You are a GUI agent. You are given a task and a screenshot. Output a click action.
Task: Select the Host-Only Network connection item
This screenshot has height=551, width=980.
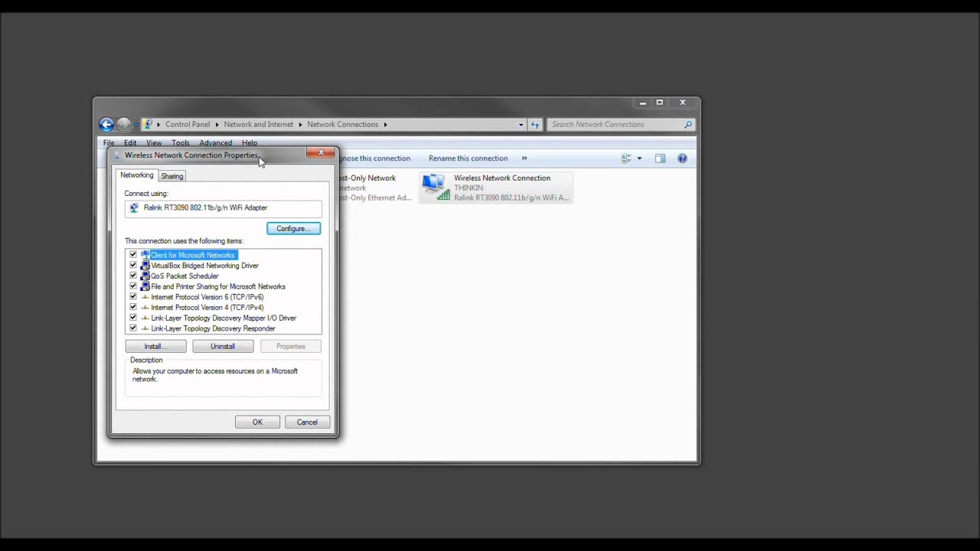click(x=375, y=187)
